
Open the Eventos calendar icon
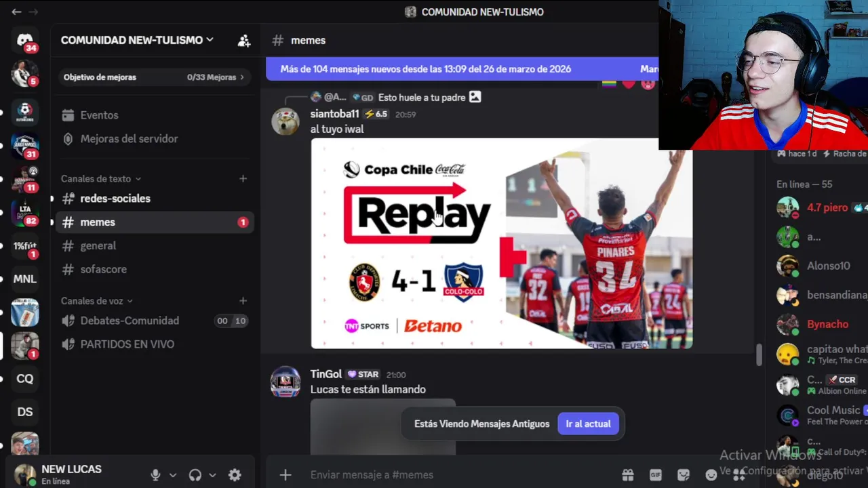pos(68,115)
